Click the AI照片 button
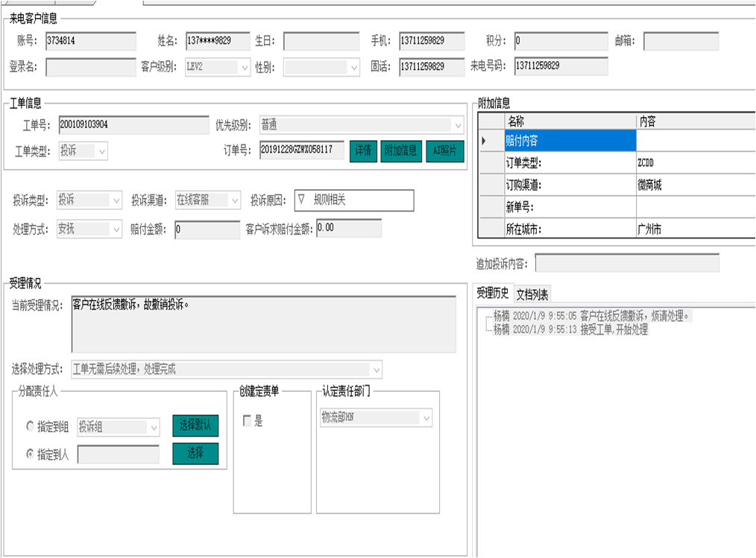 pyautogui.click(x=445, y=150)
